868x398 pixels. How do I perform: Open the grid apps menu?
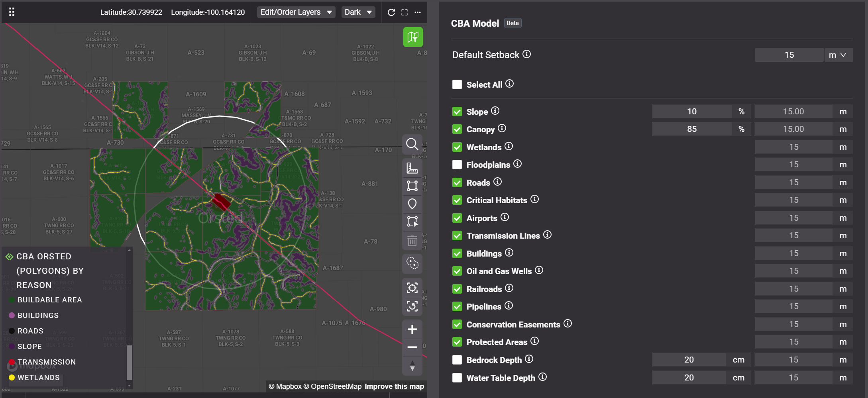pyautogui.click(x=12, y=12)
